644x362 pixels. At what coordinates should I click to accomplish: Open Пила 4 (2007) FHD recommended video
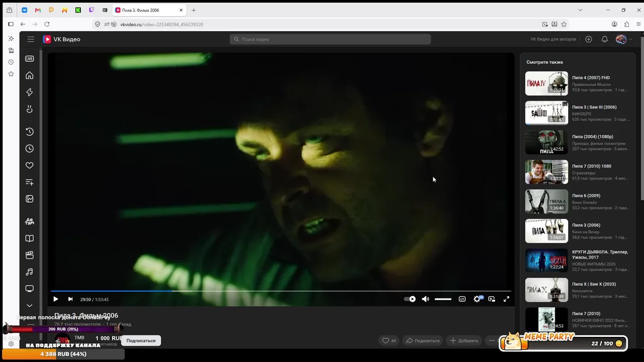point(578,83)
